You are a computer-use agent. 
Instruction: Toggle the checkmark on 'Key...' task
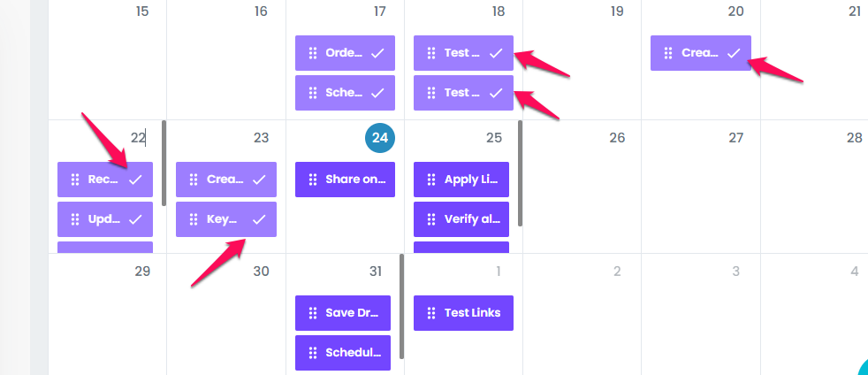(x=259, y=219)
